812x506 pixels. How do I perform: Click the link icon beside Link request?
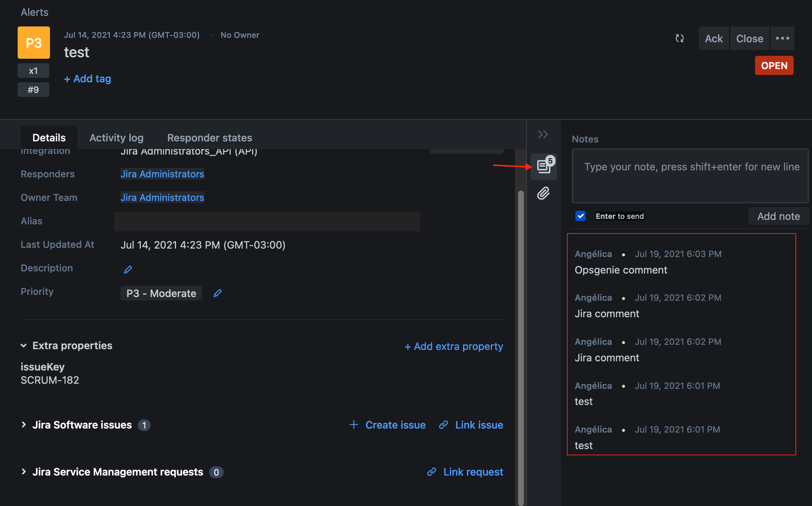[x=431, y=472]
